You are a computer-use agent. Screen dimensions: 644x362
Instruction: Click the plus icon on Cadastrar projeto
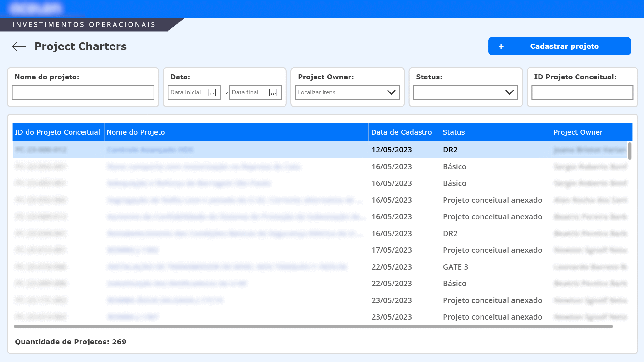[501, 46]
